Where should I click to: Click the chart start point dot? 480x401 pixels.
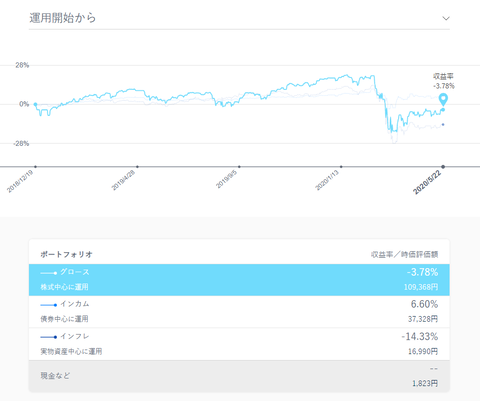(35, 104)
